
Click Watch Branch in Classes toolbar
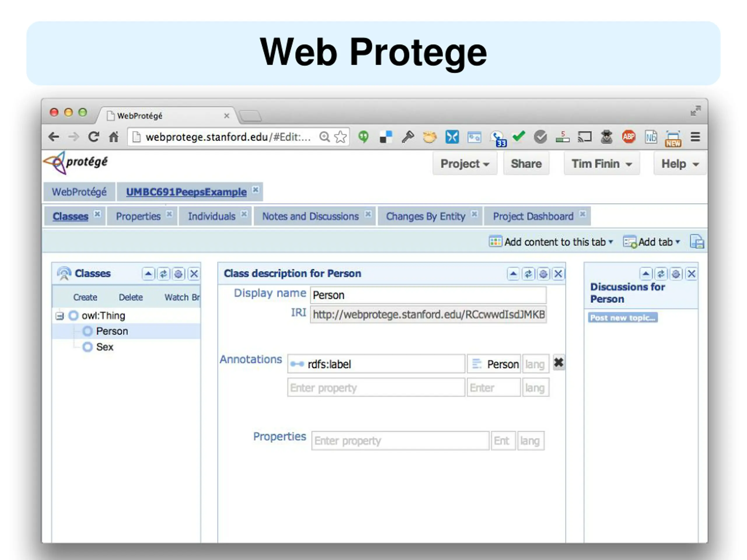(182, 297)
